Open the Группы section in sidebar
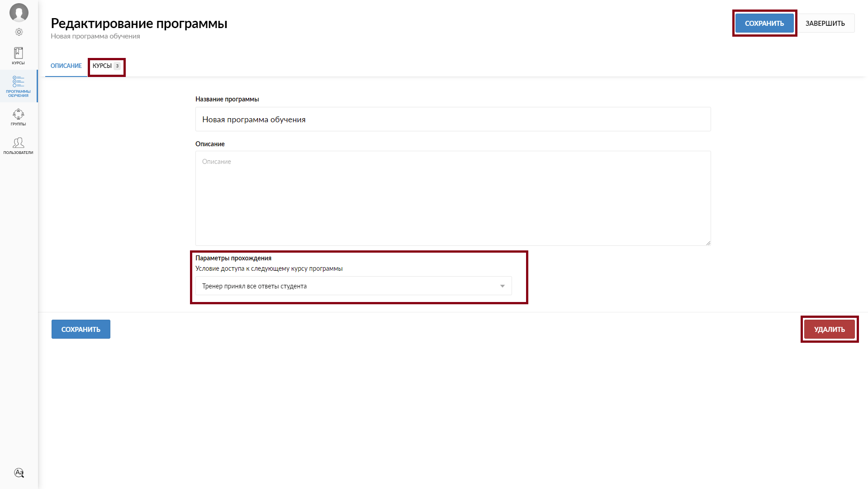Image resolution: width=868 pixels, height=489 pixels. coord(19,117)
